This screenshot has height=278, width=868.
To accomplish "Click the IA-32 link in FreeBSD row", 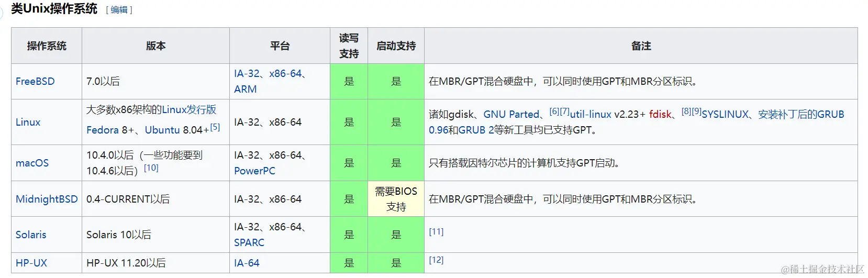I will [247, 73].
